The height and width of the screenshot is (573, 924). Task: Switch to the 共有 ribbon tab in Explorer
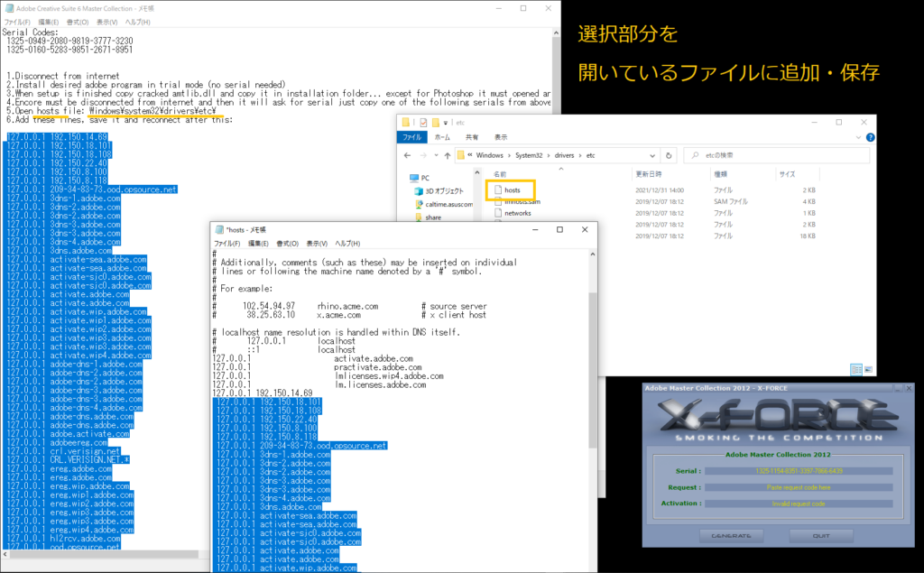click(471, 137)
